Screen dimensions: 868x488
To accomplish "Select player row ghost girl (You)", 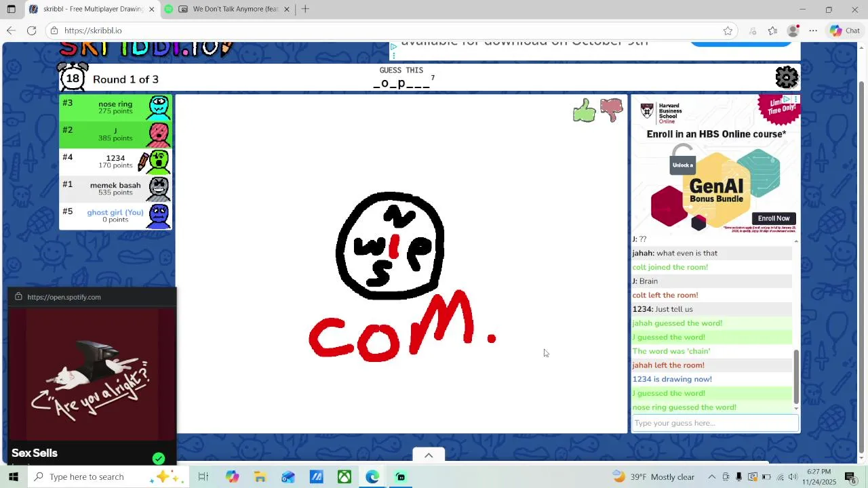I will 115,216.
